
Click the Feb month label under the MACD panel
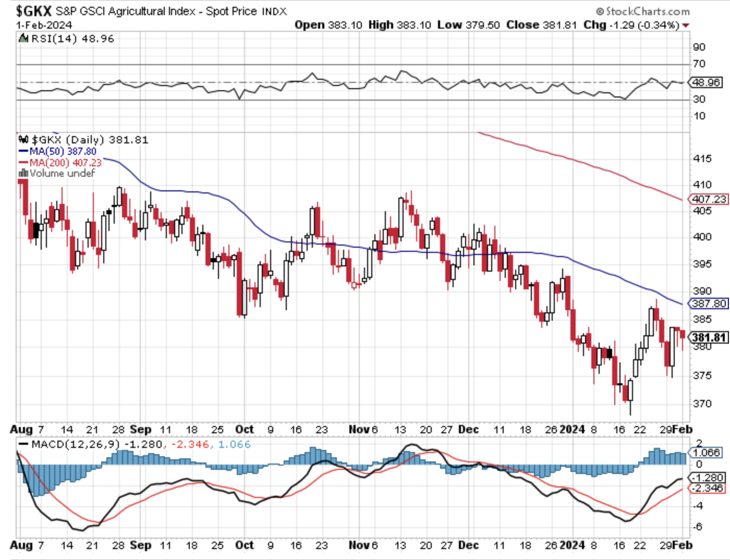point(682,545)
